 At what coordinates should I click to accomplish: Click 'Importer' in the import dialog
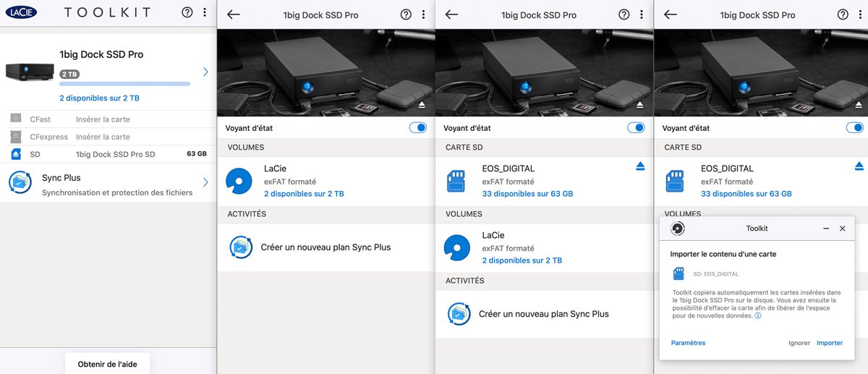coord(830,343)
